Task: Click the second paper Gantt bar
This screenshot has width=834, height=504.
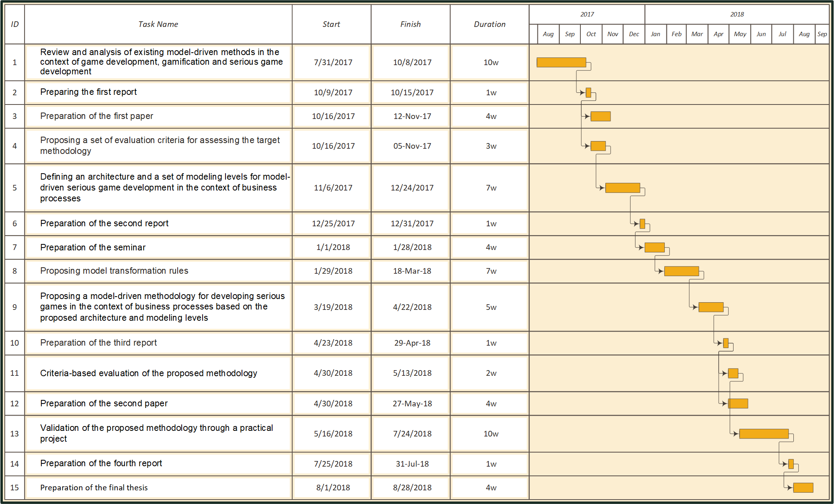Action: (738, 404)
